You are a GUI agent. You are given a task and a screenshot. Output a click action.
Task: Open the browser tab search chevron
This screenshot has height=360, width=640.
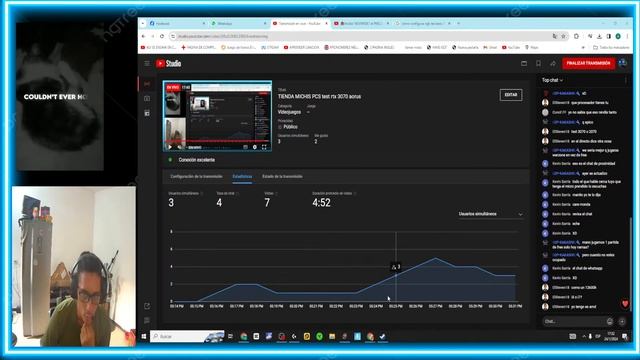[142, 24]
